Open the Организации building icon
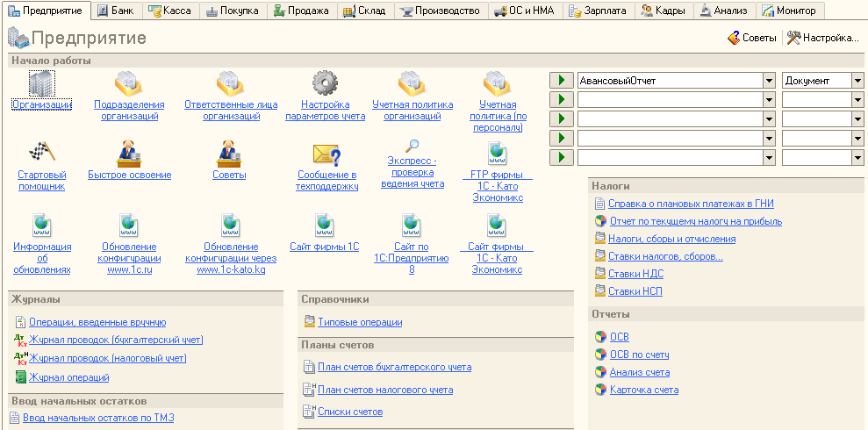This screenshot has width=868, height=430. pos(41,83)
